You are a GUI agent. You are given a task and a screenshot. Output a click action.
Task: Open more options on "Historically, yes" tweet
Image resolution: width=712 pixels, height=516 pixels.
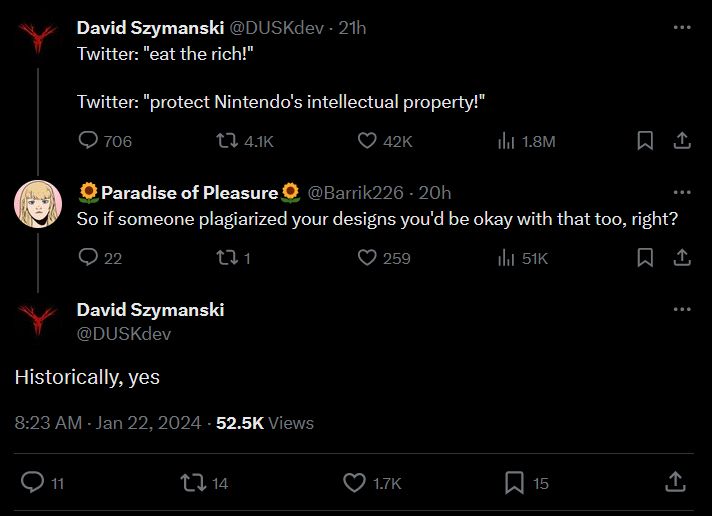(682, 310)
